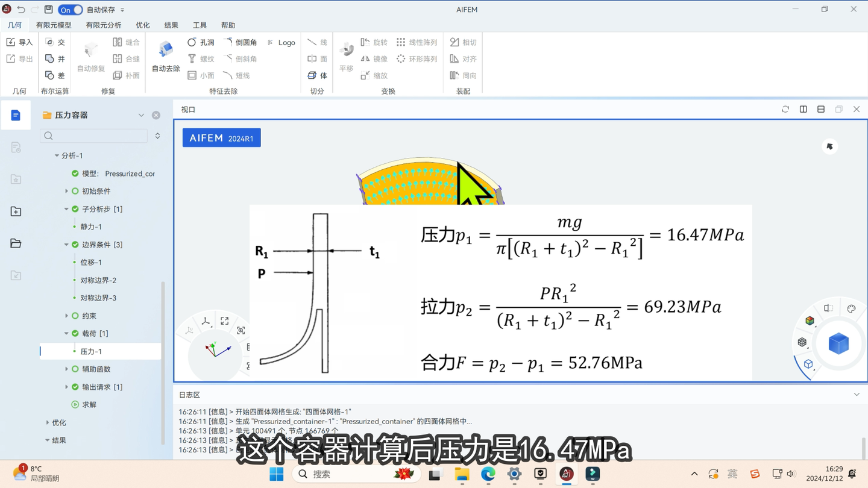Click the 平移 translate tool
The height and width of the screenshot is (488, 868).
coord(346,57)
